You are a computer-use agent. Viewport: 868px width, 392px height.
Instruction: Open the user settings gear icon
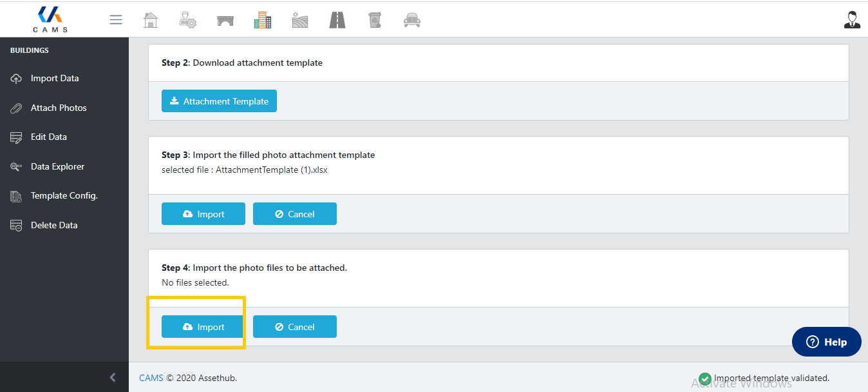[x=187, y=20]
